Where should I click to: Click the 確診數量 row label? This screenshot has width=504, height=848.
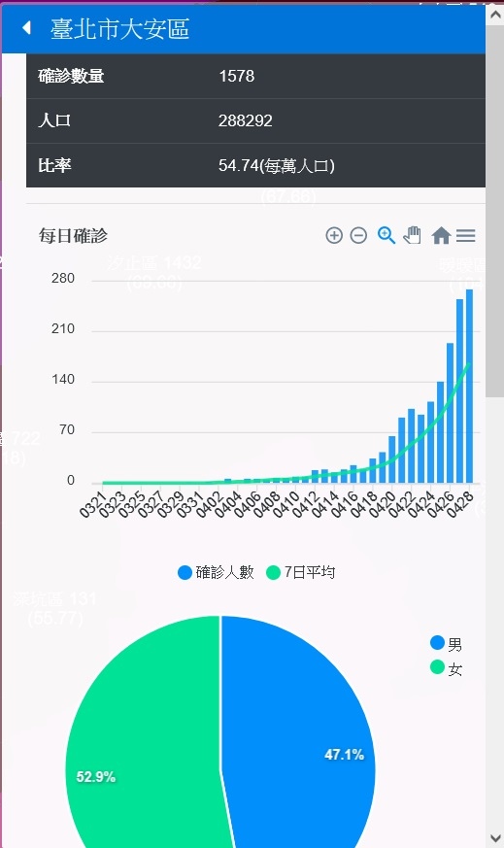click(x=71, y=76)
